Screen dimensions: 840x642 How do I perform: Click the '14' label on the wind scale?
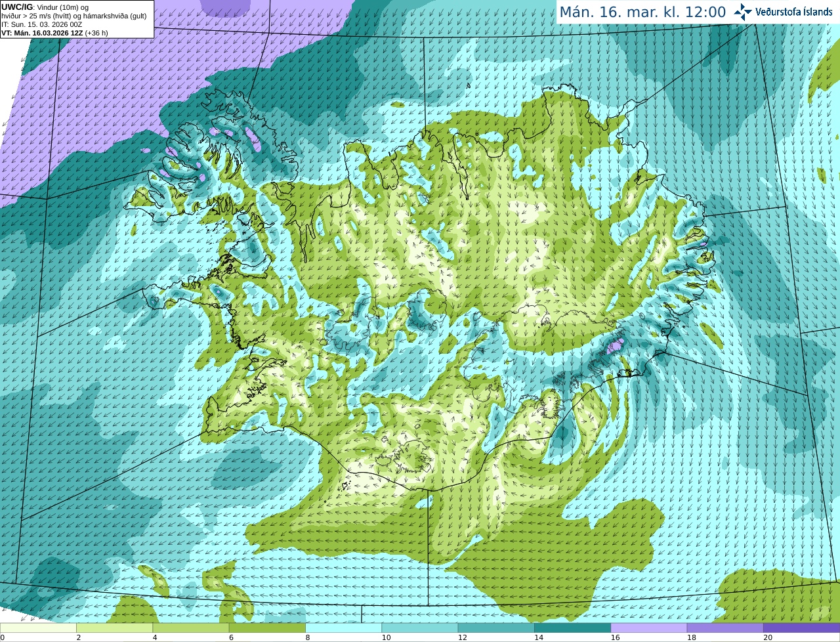pyautogui.click(x=538, y=637)
